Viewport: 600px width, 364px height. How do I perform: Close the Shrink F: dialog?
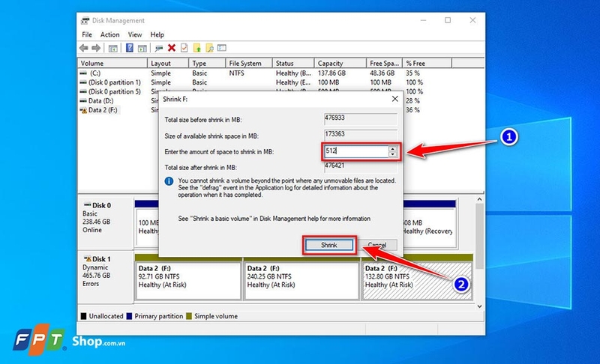click(395, 99)
